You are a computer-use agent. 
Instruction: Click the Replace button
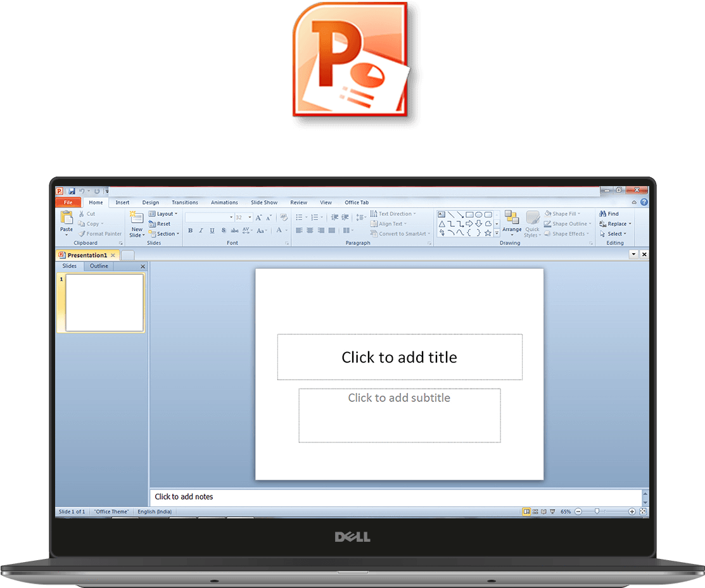(x=615, y=223)
